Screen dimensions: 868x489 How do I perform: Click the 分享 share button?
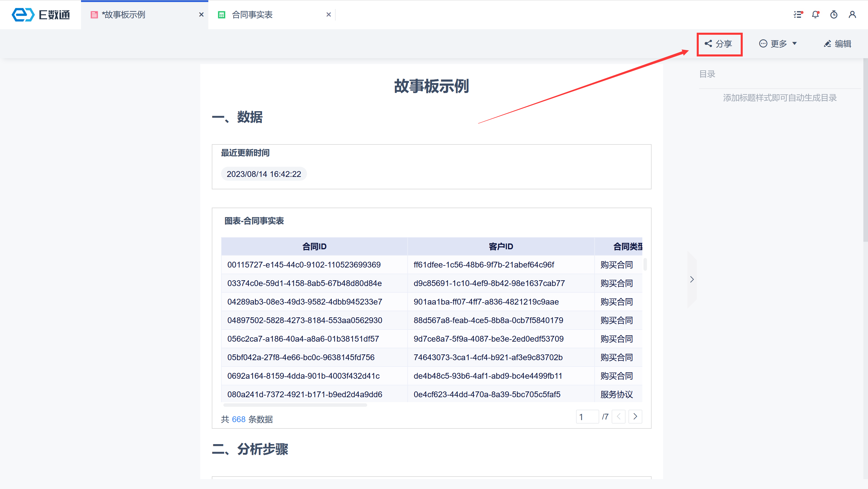pyautogui.click(x=719, y=44)
